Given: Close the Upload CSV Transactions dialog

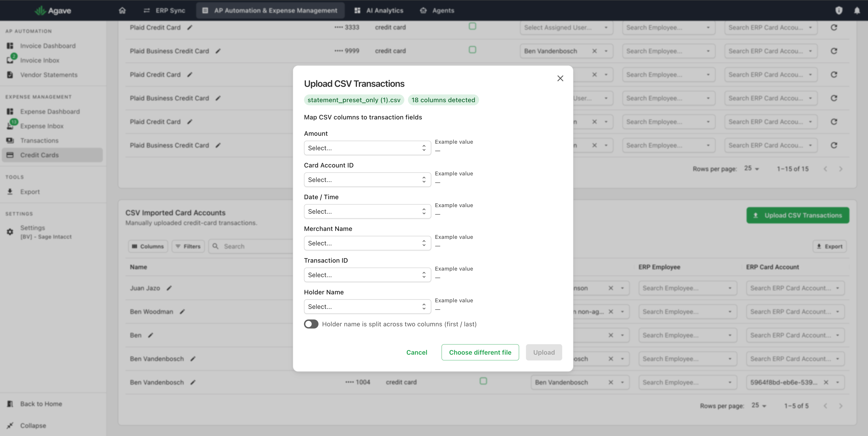Looking at the screenshot, I should point(560,78).
